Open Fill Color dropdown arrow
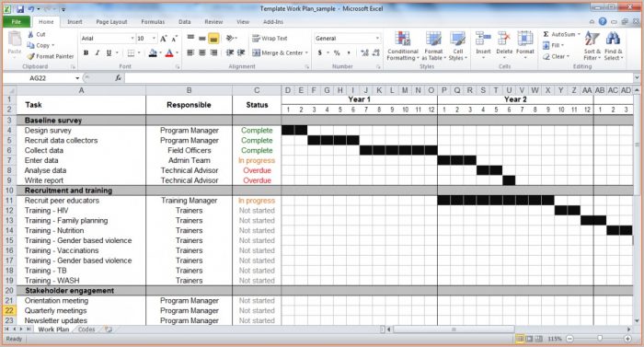This screenshot has height=347, width=644. point(160,52)
